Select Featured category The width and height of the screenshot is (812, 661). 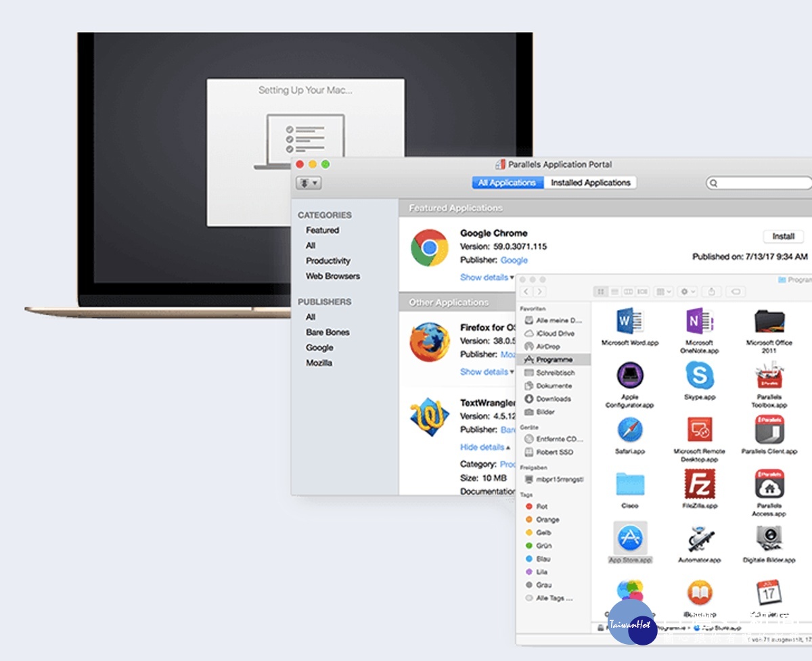click(x=322, y=230)
